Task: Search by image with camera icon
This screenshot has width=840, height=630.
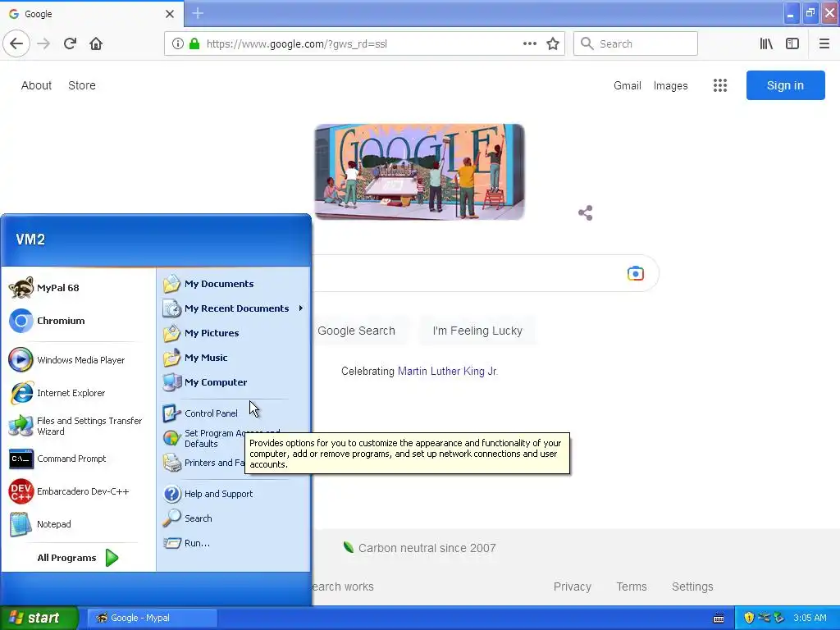Action: 636,273
